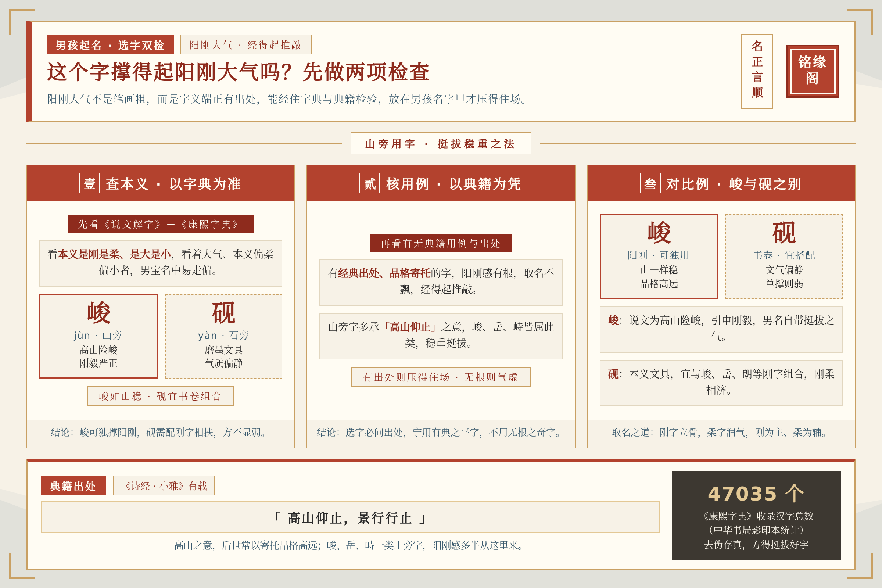
Task: Click the 砚：本义文具 explanation box
Action: pyautogui.click(x=721, y=383)
